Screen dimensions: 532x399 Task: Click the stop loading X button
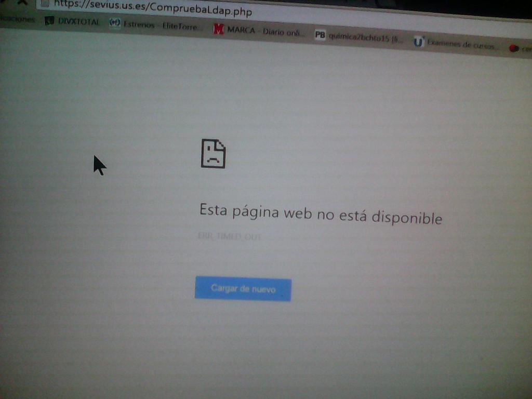22,2
